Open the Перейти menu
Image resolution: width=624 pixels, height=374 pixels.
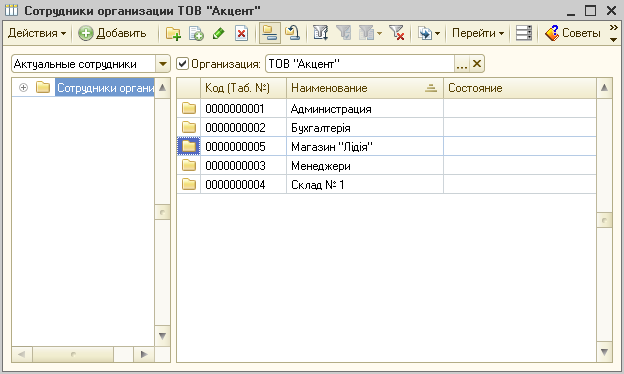(x=478, y=33)
